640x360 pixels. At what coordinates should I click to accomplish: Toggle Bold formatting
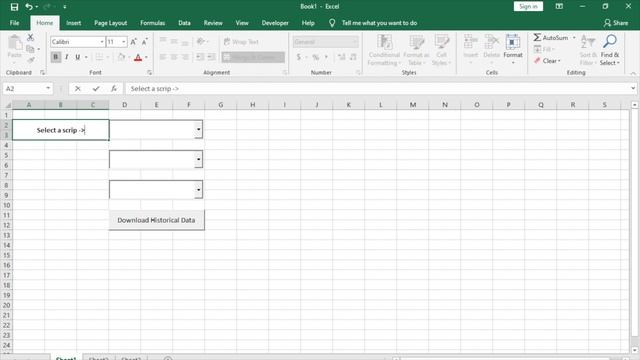pyautogui.click(x=56, y=57)
